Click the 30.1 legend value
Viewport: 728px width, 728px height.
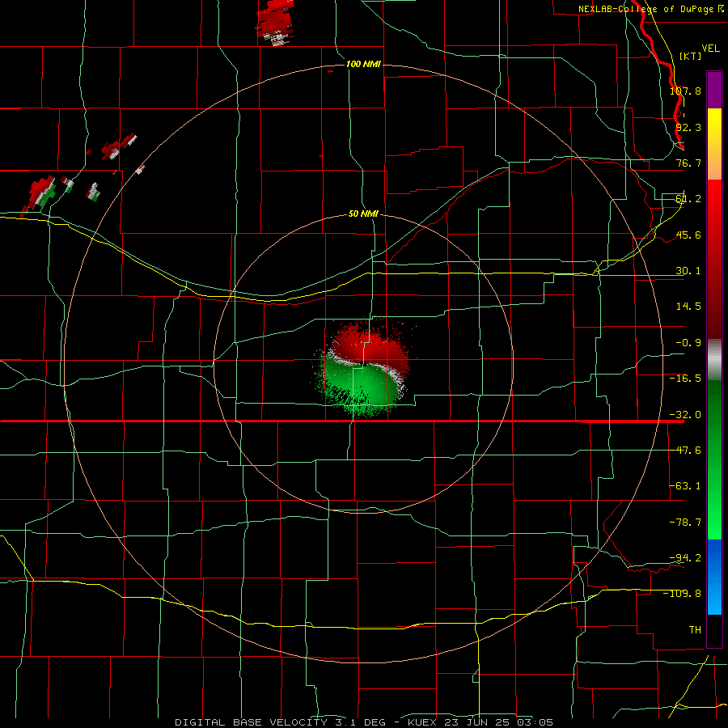tap(688, 271)
